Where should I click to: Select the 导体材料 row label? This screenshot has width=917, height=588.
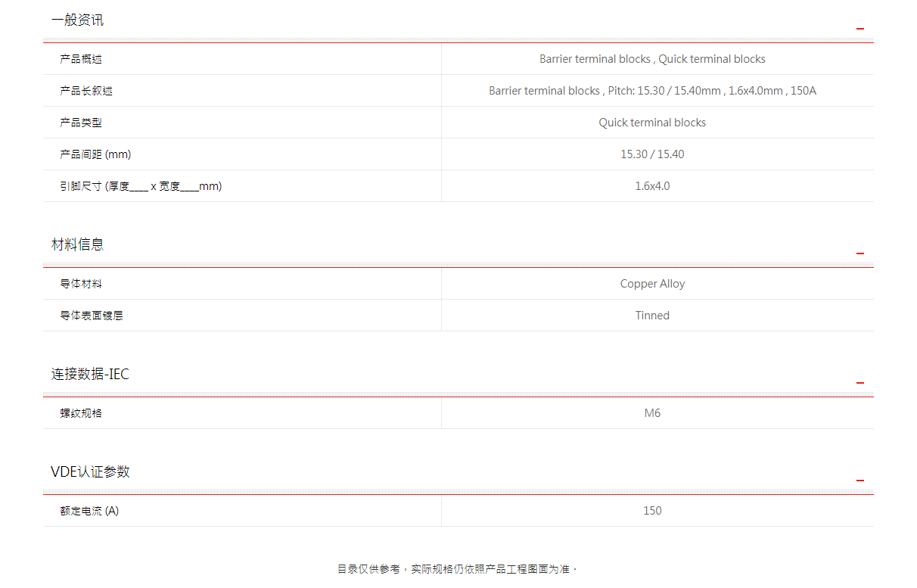click(81, 284)
